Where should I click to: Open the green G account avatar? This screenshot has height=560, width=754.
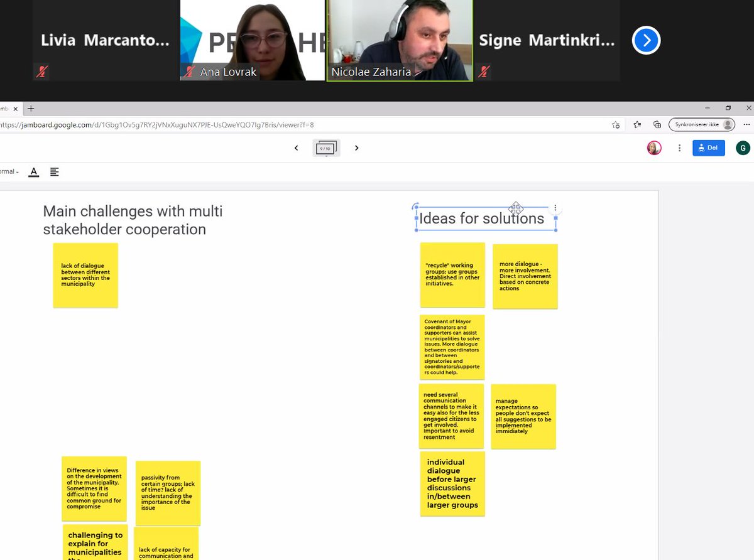(x=743, y=148)
